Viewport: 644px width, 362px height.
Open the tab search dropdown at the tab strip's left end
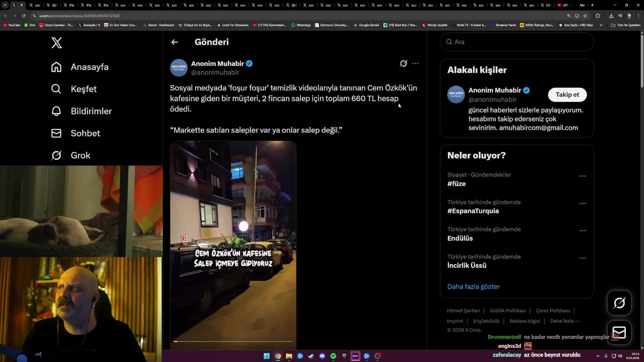5,5
